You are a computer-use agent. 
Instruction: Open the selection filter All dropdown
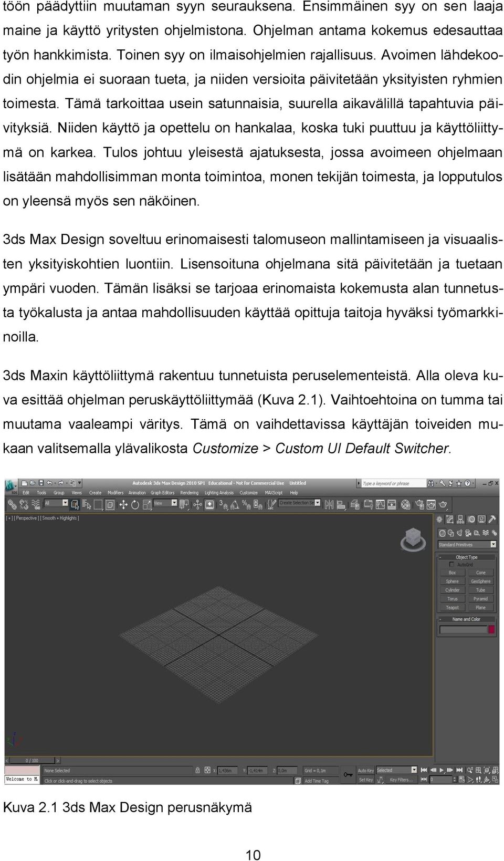point(56,503)
